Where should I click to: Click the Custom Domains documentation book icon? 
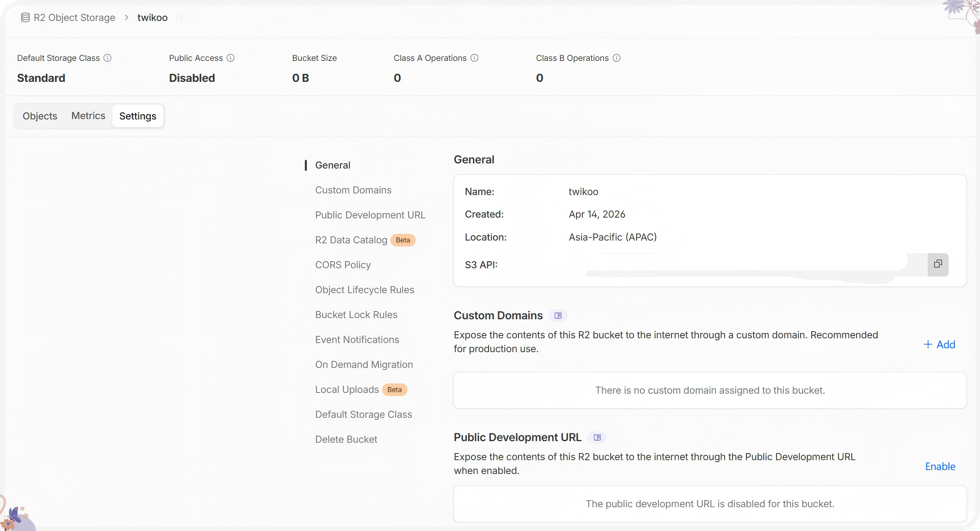coord(558,316)
